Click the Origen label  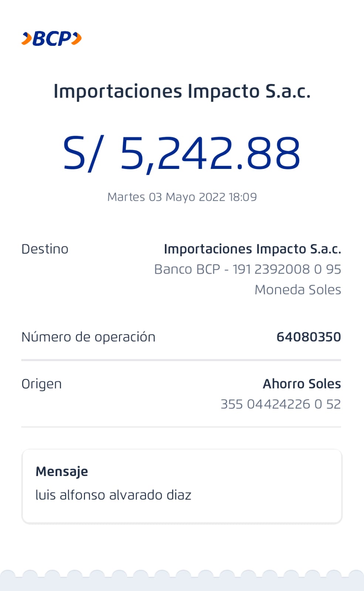coord(41,384)
